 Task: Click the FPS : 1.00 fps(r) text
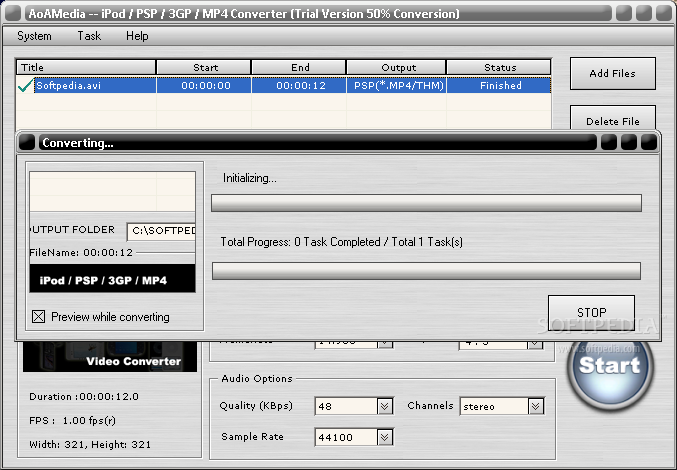tap(73, 420)
